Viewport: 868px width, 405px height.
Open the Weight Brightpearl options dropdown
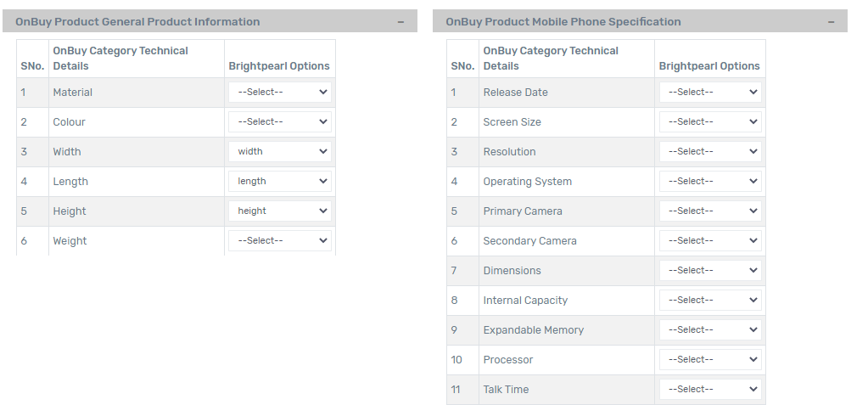pos(279,241)
